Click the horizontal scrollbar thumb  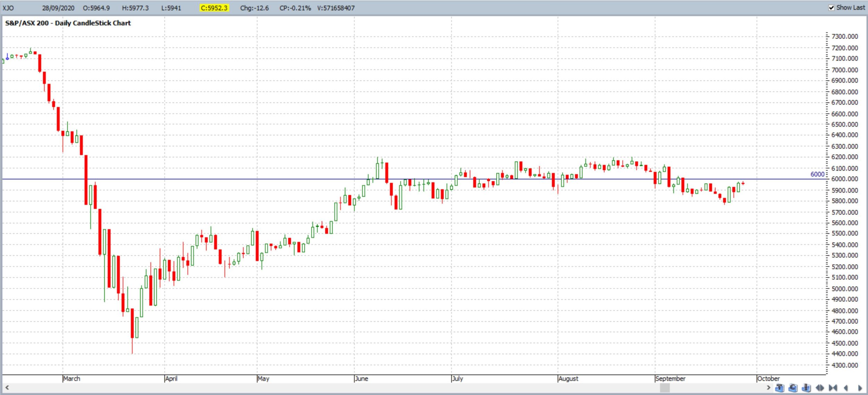coord(665,388)
